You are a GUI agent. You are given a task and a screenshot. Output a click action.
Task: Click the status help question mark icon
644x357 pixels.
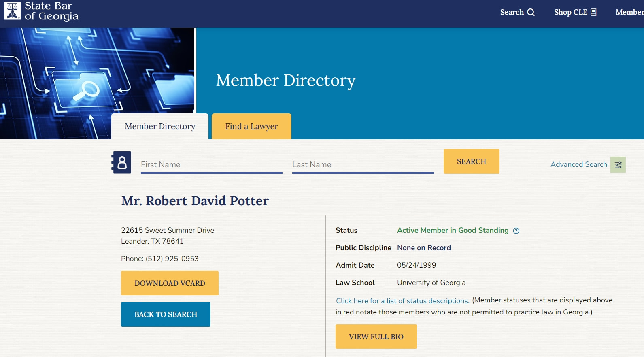coord(516,231)
